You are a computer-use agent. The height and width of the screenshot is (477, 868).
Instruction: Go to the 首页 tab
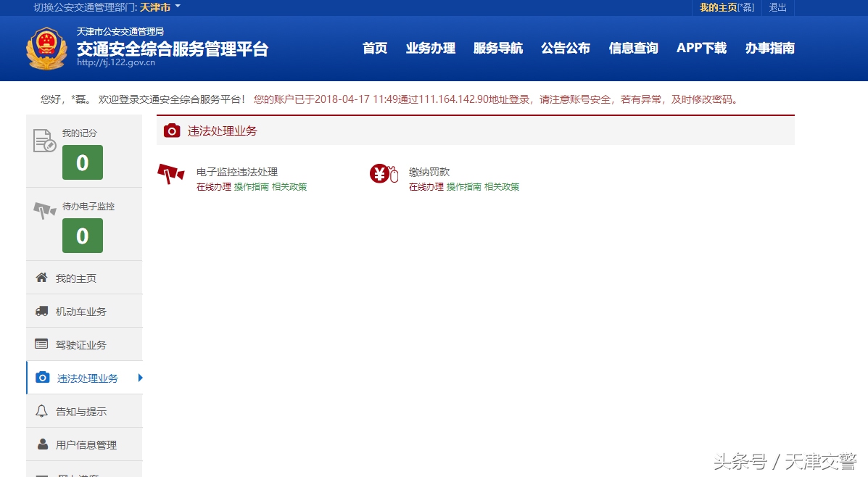(374, 48)
